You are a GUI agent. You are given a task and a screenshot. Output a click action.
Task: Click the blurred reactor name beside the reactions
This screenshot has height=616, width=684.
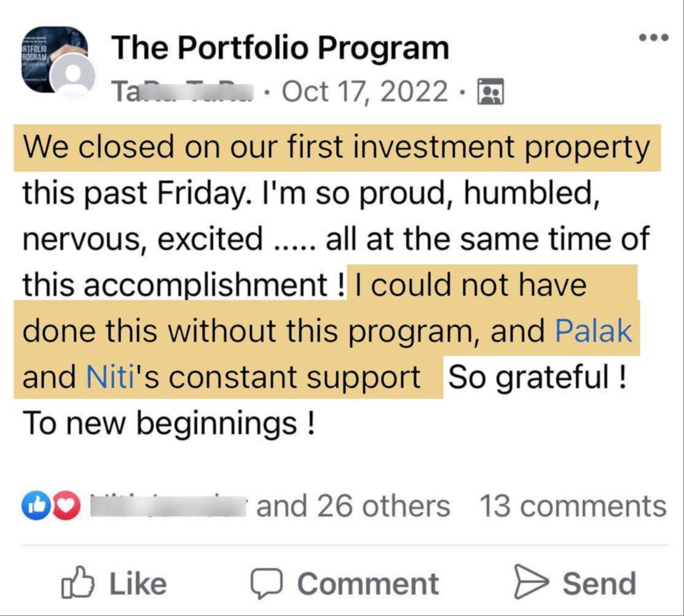point(169,507)
